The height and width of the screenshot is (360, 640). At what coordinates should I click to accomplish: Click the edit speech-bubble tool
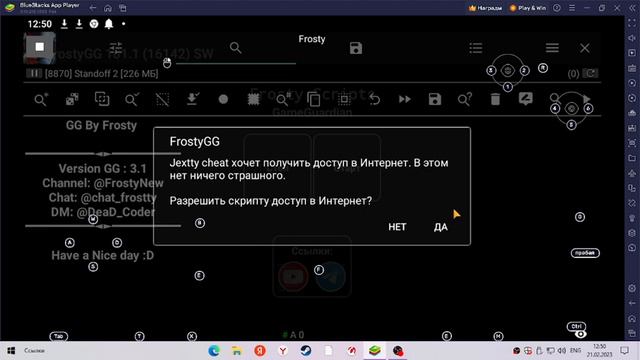tap(526, 99)
